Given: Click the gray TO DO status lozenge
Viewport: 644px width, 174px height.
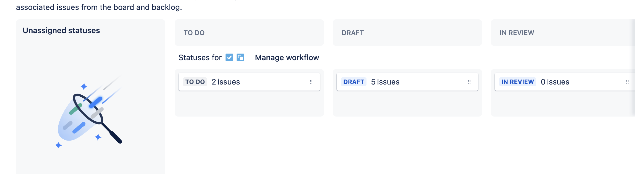Looking at the screenshot, I should point(195,82).
